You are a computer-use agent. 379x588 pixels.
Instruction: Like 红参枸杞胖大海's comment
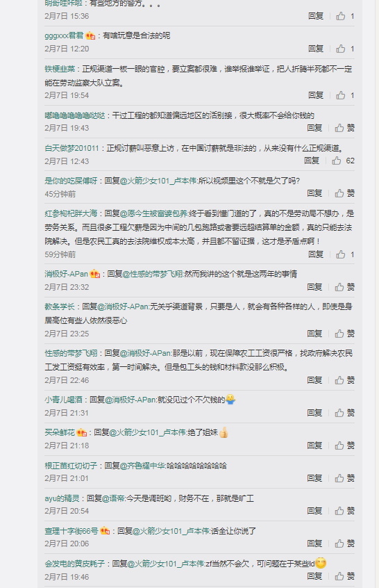tap(345, 254)
